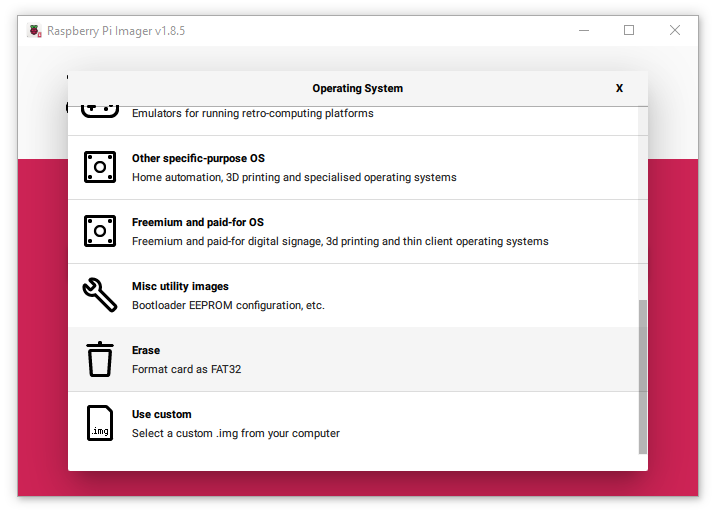Open Misc utility images category

(353, 295)
